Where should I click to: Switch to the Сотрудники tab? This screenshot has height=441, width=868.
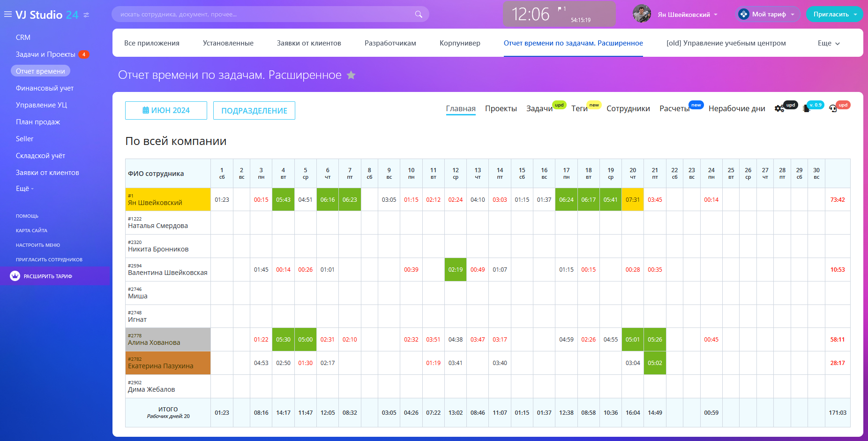628,109
